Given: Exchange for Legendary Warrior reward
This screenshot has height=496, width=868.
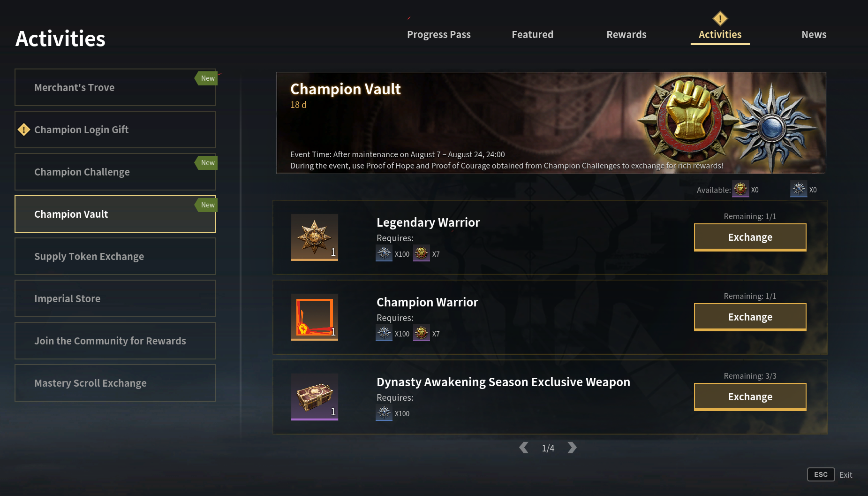Looking at the screenshot, I should [750, 237].
